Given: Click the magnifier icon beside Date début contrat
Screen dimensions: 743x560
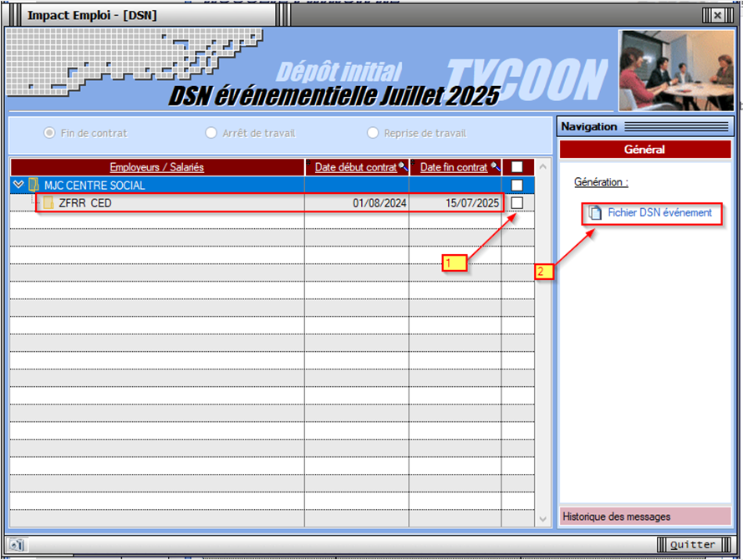Looking at the screenshot, I should click(x=403, y=166).
